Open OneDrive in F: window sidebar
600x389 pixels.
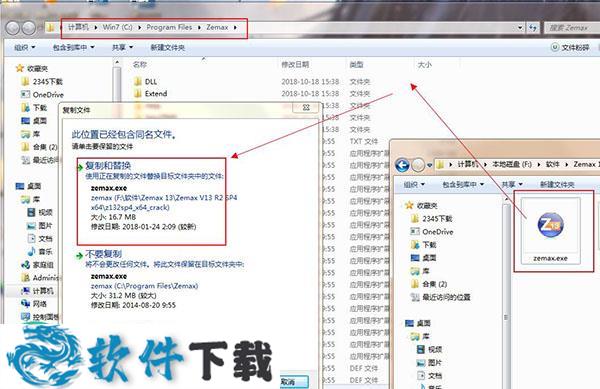click(432, 232)
